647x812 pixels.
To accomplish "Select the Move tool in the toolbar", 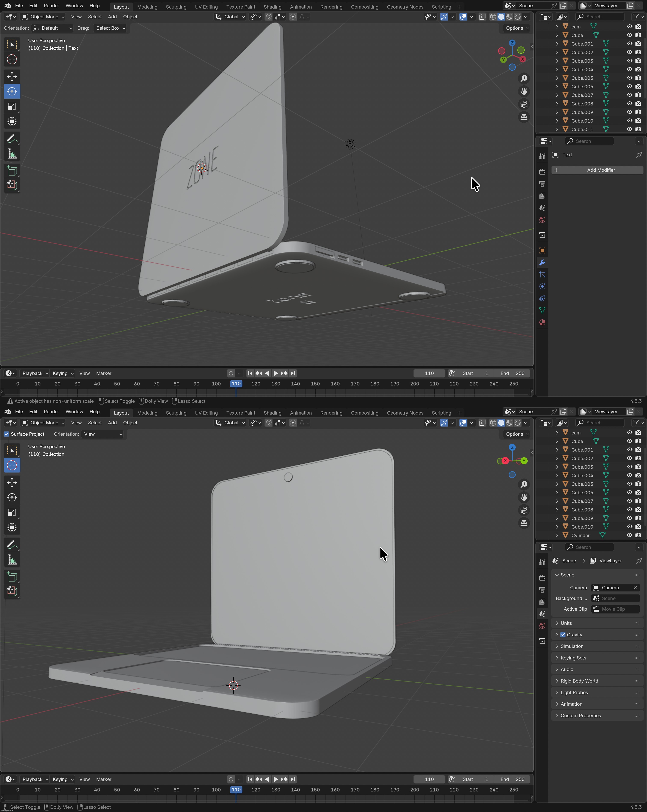I will [x=12, y=76].
